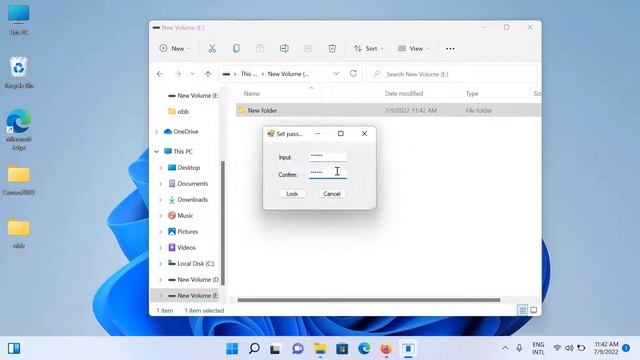640x360 pixels.
Task: Click the Input password field
Action: click(x=328, y=157)
